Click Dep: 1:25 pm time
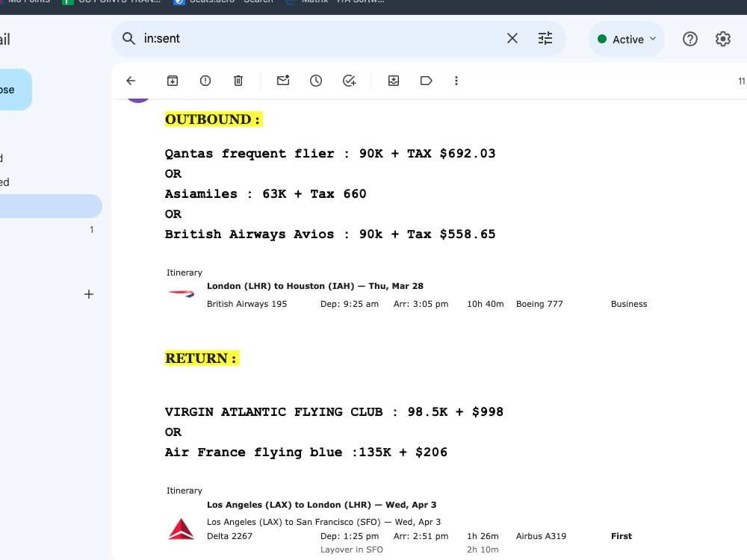The width and height of the screenshot is (747, 560). click(350, 536)
